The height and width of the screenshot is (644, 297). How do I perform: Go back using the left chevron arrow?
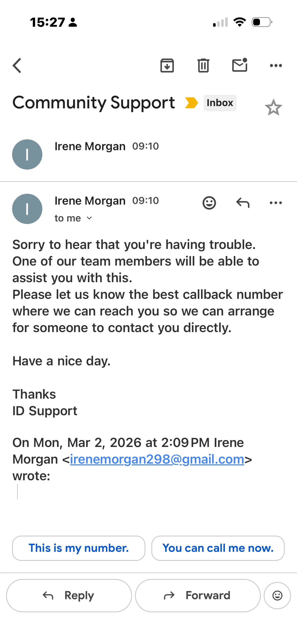tap(17, 66)
